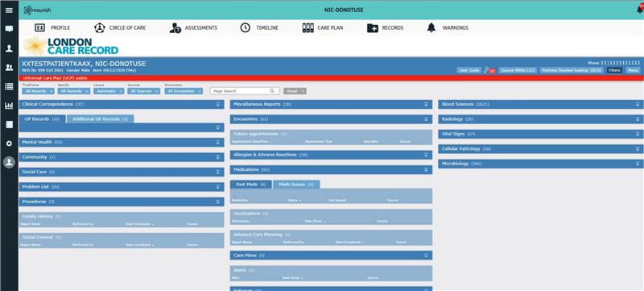Screen dimensions: 644x291
Task: Open the Timeframe All Records dropdown
Action: pos(38,91)
